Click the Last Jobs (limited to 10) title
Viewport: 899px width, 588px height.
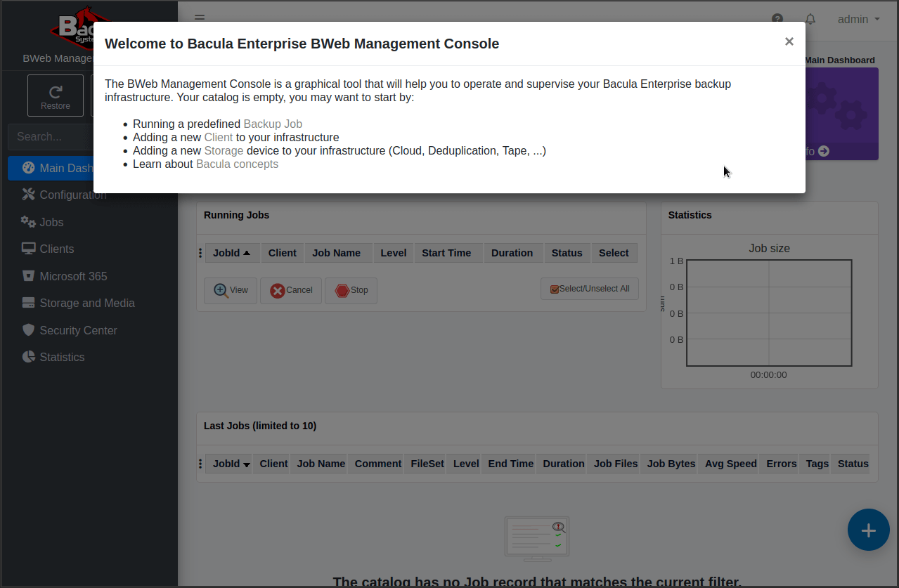(260, 426)
